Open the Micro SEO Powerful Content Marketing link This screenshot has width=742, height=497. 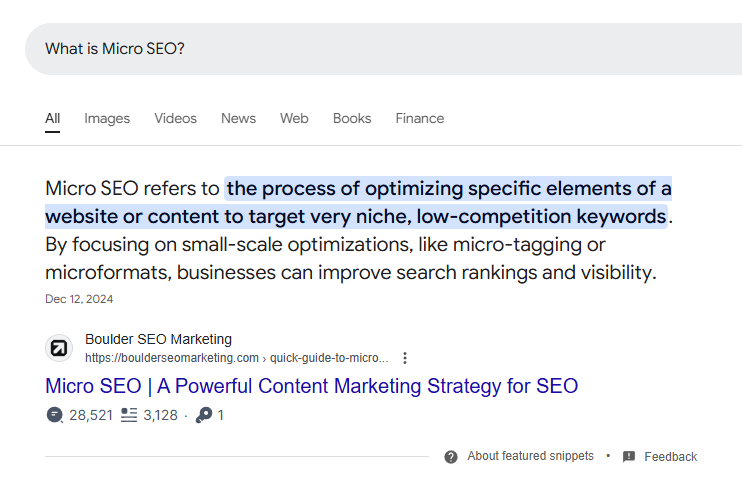[312, 386]
